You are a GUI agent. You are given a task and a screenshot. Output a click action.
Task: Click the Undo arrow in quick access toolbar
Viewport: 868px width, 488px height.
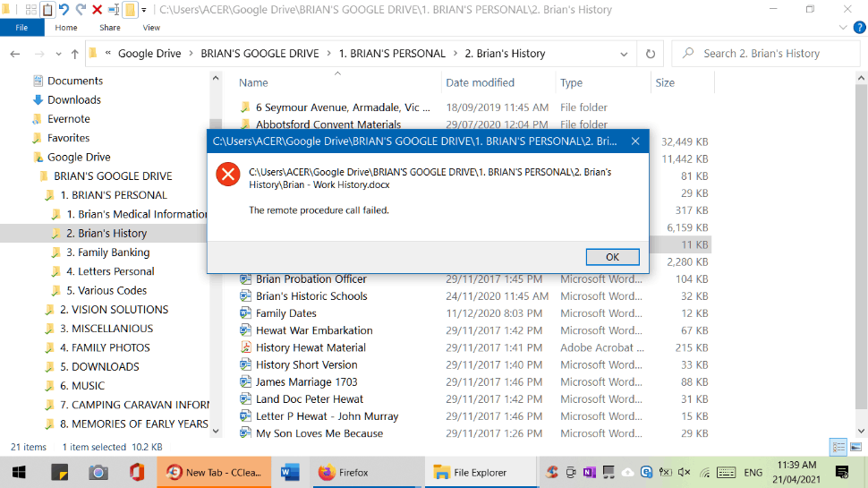64,10
